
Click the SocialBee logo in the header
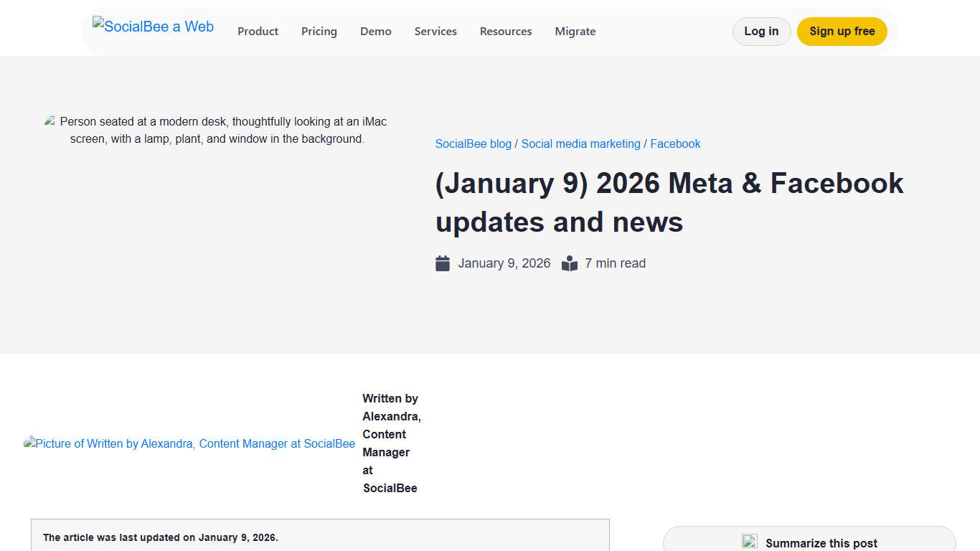pyautogui.click(x=153, y=27)
